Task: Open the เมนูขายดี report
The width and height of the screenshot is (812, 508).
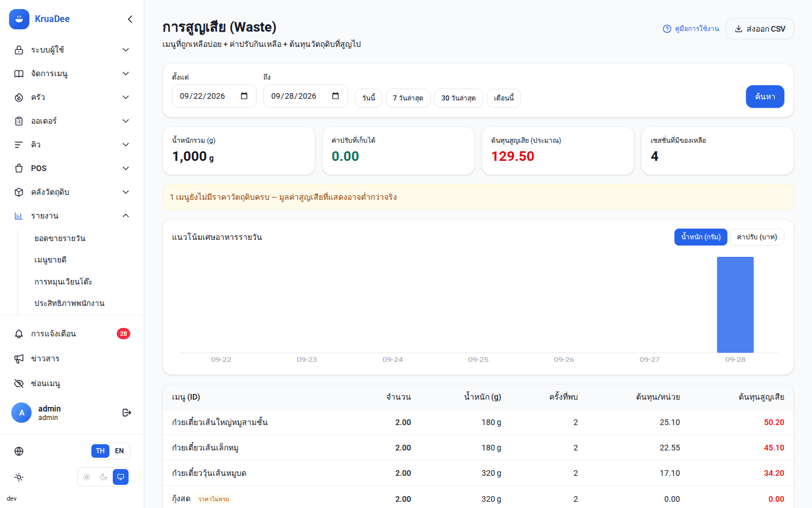Action: [51, 260]
